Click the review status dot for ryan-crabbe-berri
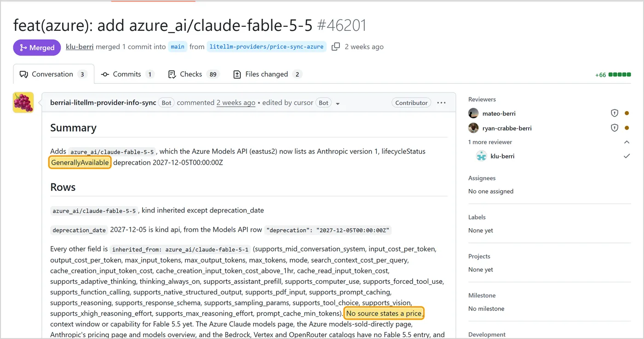The image size is (644, 339). coord(627,128)
